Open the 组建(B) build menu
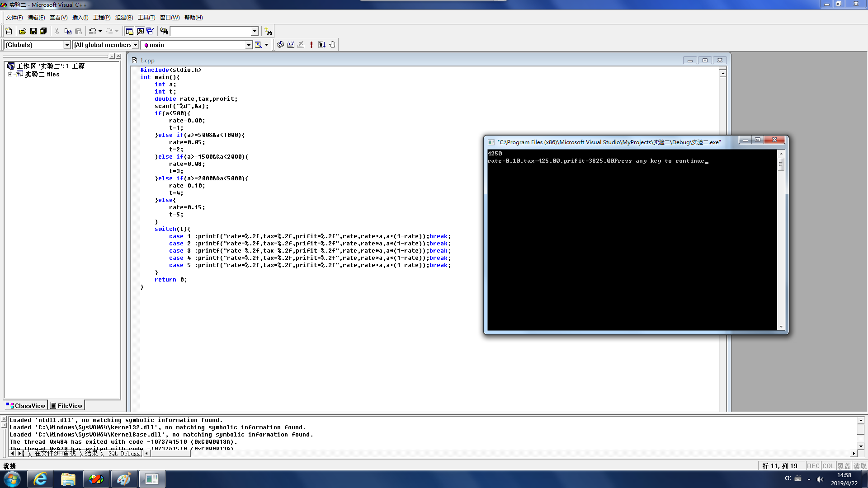Viewport: 868px width, 488px height. (x=124, y=18)
